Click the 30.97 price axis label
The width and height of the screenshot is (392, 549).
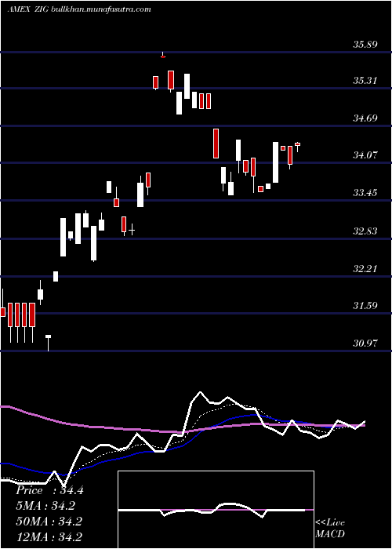pos(365,344)
